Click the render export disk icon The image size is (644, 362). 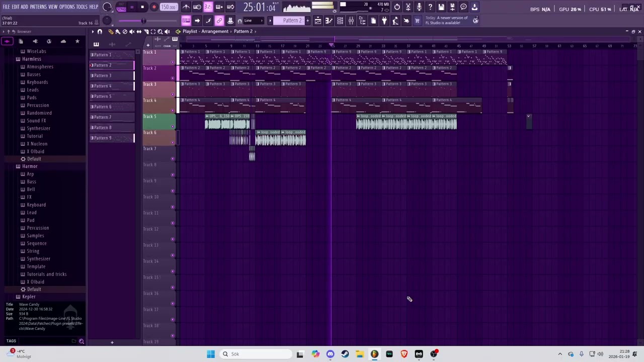point(452,7)
